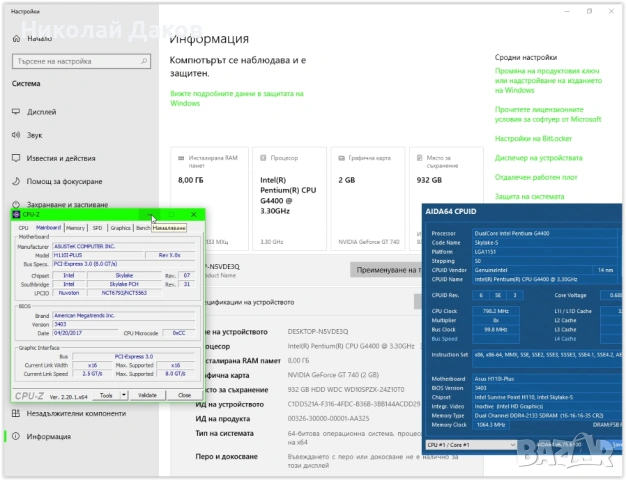This screenshot has height=480, width=626.
Task: Click the Процесор card icon
Action: (263, 158)
